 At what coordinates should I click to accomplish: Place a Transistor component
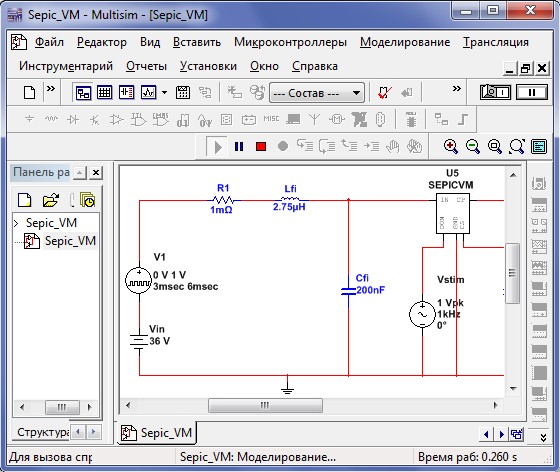94,120
